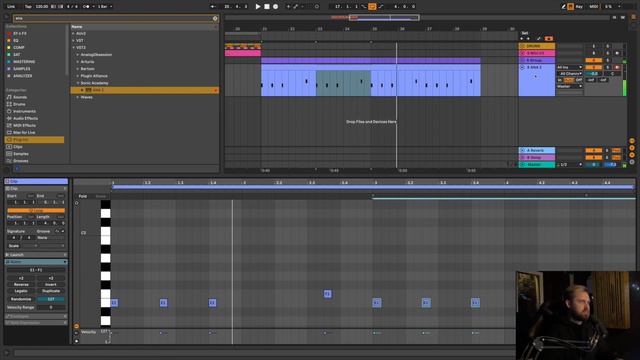Toggle Draw Mode pencil icon
The width and height of the screenshot is (640, 360).
[x=564, y=7]
